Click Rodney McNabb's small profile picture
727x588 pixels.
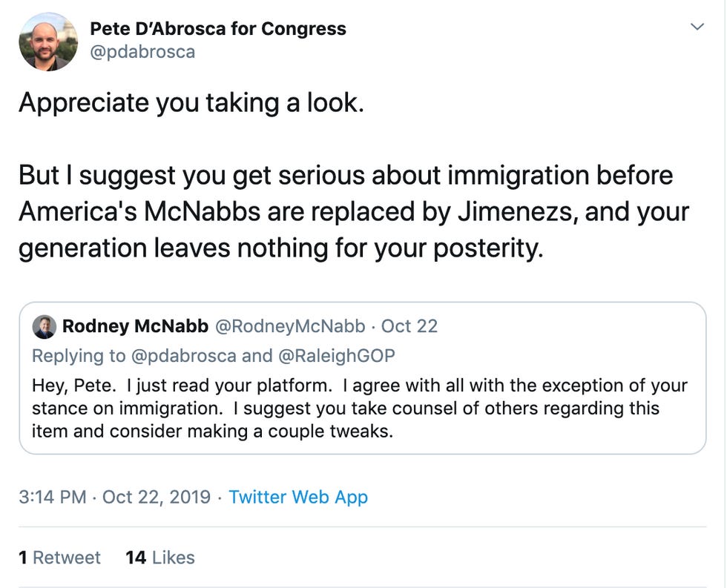point(45,326)
